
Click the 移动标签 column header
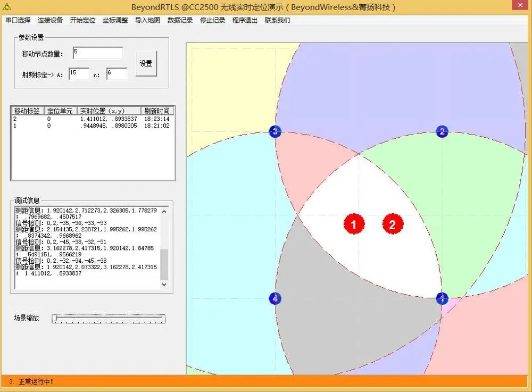pyautogui.click(x=27, y=111)
